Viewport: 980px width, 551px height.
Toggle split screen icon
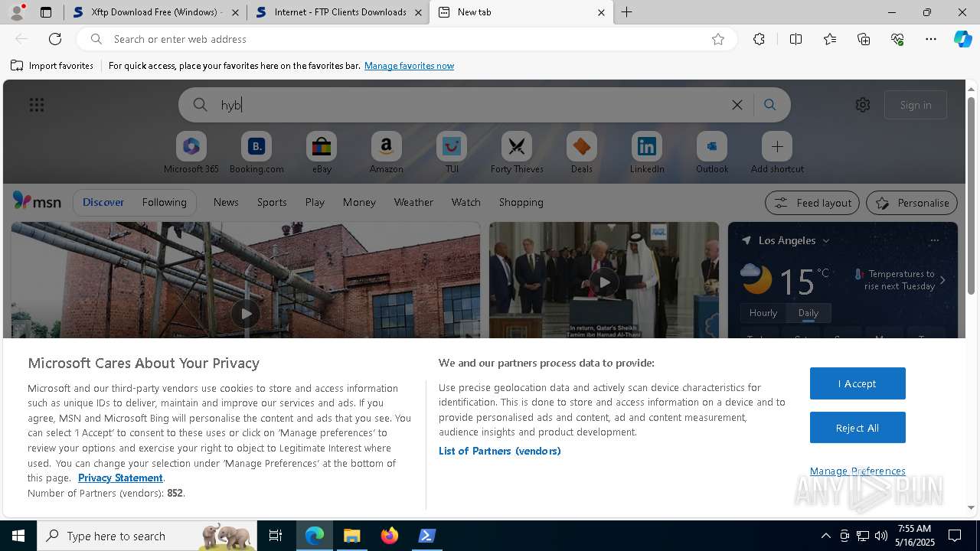click(x=795, y=39)
